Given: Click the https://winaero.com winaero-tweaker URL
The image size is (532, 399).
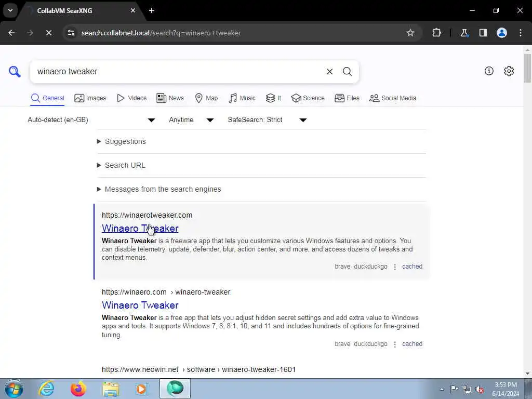Looking at the screenshot, I should [166, 292].
